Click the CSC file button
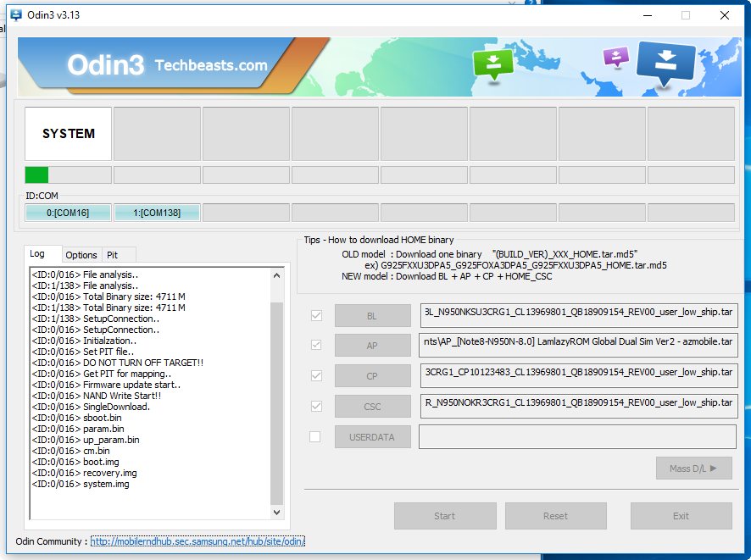Viewport: 751px width, 560px height. pyautogui.click(x=373, y=407)
